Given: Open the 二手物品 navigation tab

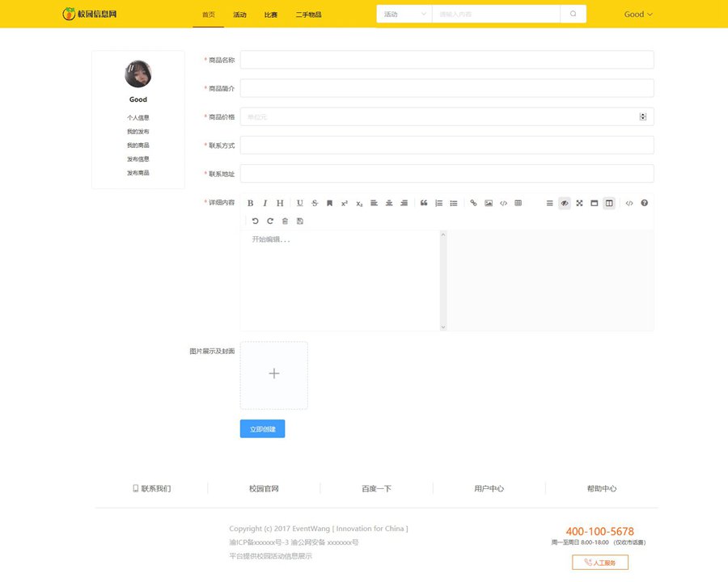Looking at the screenshot, I should tap(308, 15).
